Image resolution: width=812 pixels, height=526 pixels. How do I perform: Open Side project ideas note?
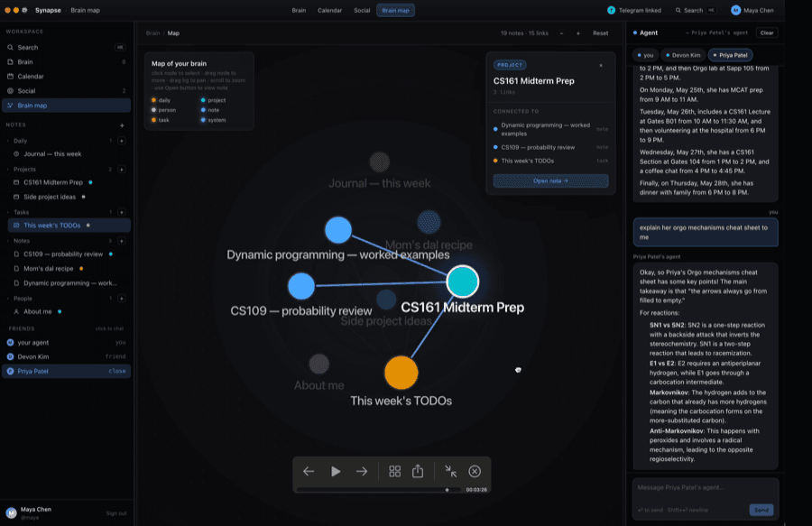69,198
